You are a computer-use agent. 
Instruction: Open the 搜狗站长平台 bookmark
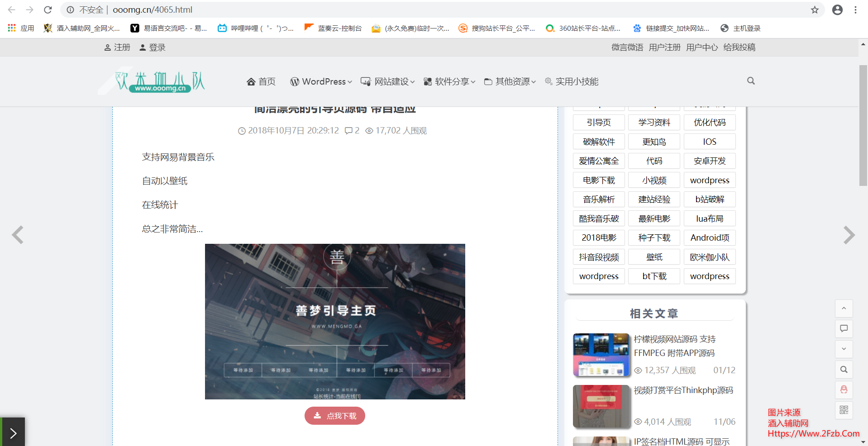(496, 28)
